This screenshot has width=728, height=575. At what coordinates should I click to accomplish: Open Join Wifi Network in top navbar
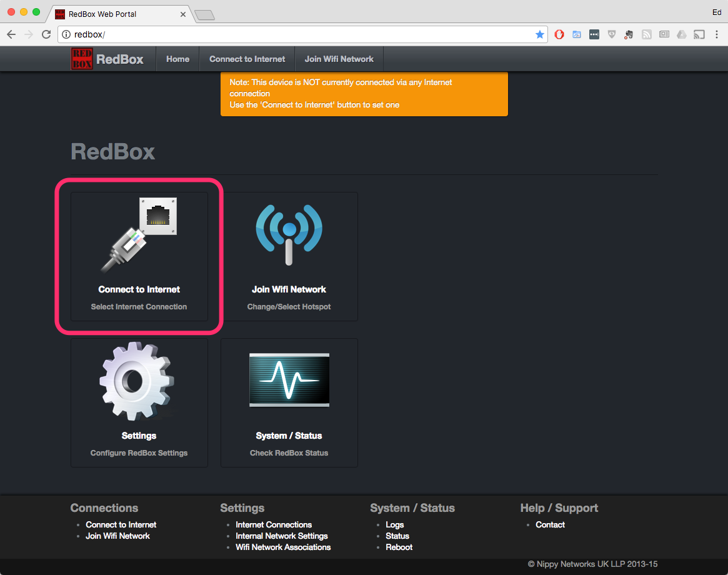point(339,59)
